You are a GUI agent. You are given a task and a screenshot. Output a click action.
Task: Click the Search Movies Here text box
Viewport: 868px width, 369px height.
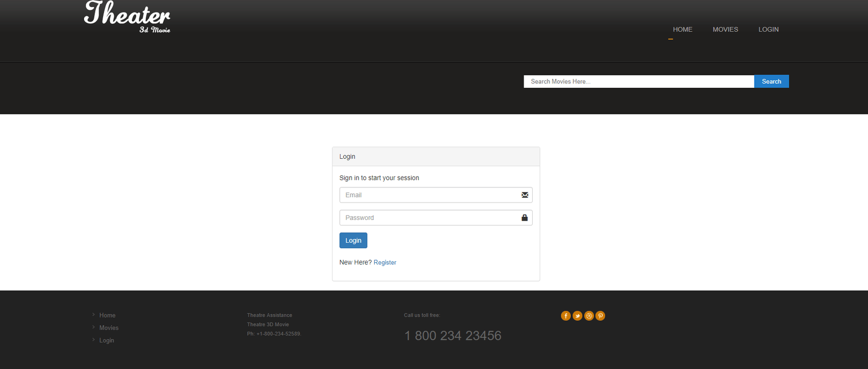639,81
